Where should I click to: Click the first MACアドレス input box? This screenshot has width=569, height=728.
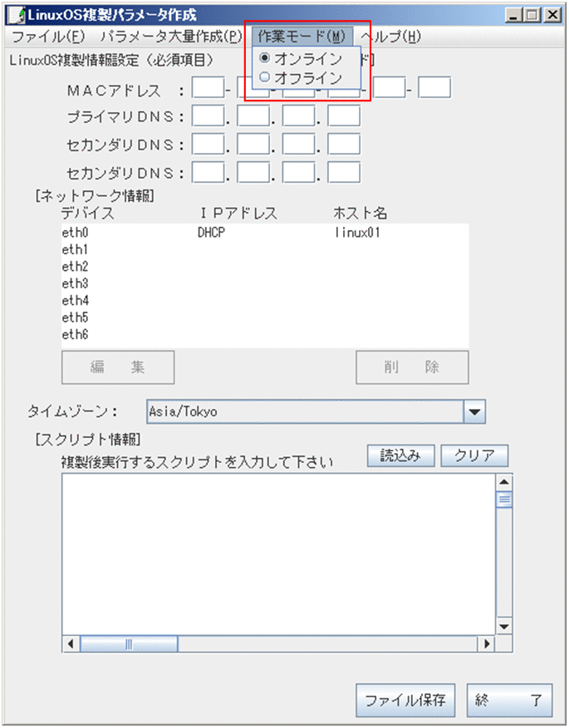(208, 87)
